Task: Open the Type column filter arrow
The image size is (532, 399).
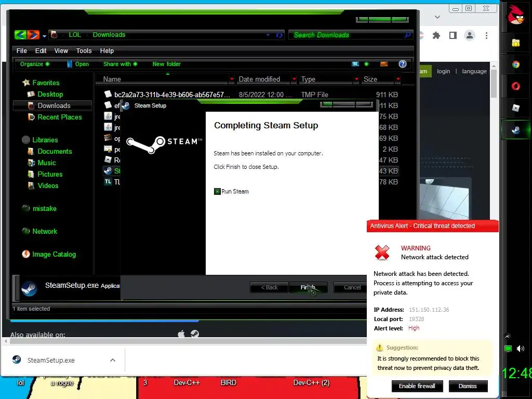Action: click(356, 79)
